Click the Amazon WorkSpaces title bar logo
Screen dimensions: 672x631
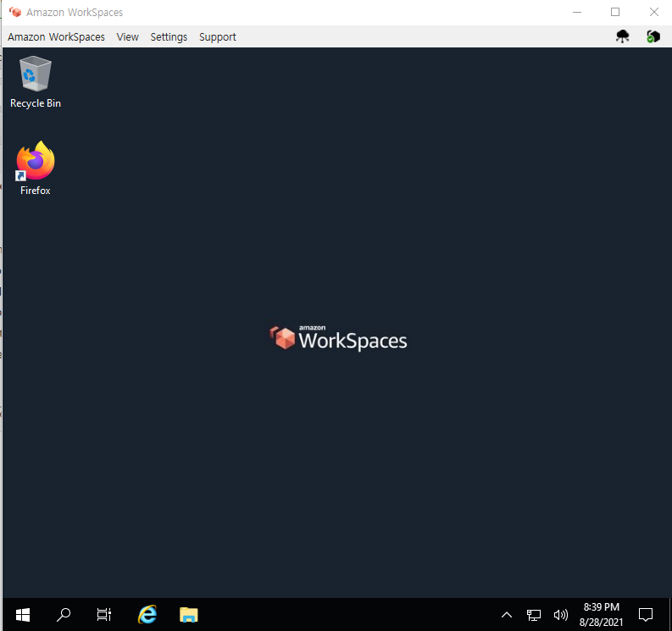coord(15,12)
